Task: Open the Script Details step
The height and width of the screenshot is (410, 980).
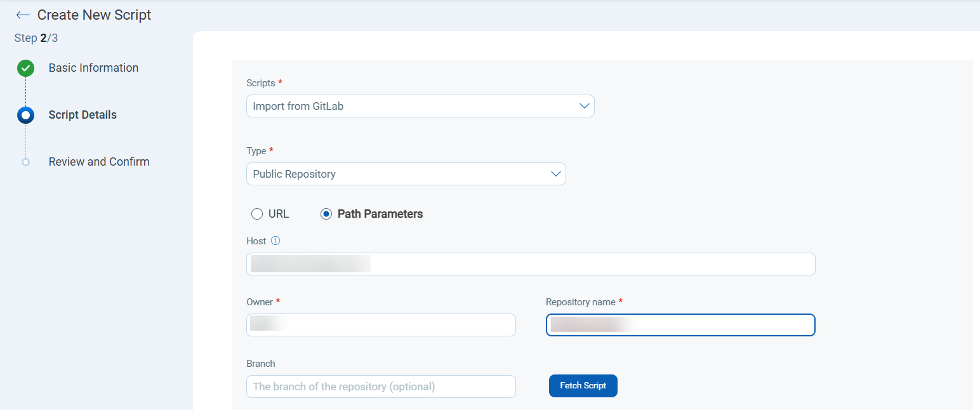Action: (83, 115)
